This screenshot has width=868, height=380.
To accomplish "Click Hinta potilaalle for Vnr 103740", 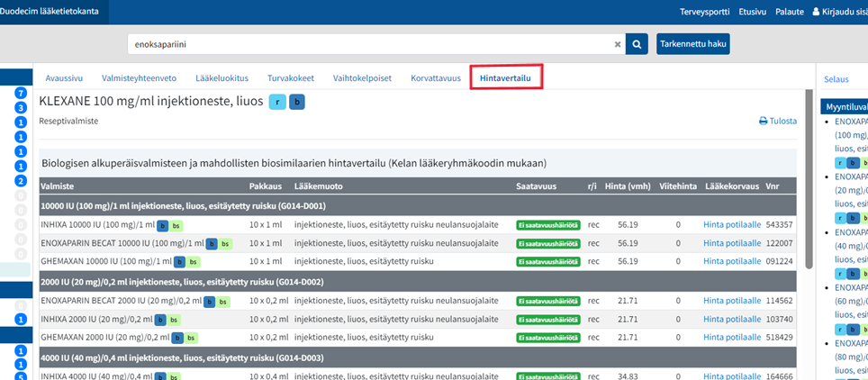I will (x=732, y=319).
